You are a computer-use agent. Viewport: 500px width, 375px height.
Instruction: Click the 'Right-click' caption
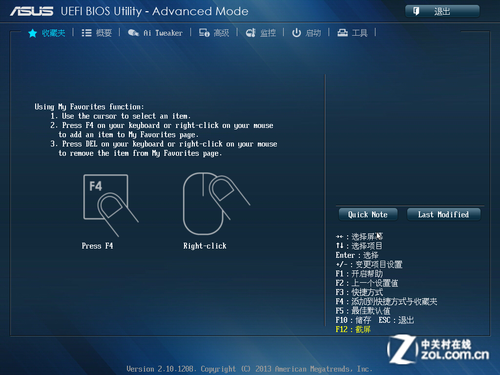[x=205, y=246]
